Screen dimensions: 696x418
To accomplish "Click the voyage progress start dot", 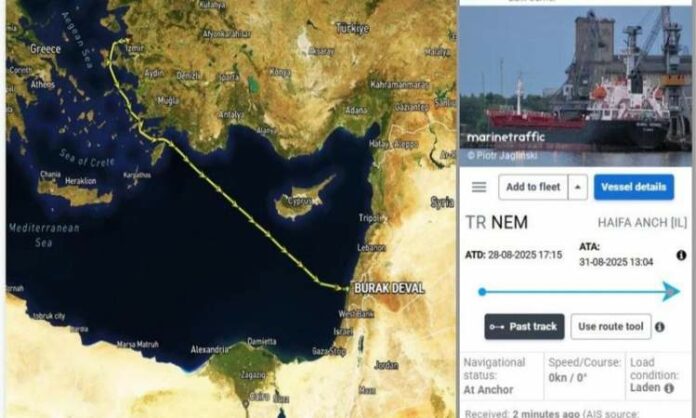I will click(482, 292).
